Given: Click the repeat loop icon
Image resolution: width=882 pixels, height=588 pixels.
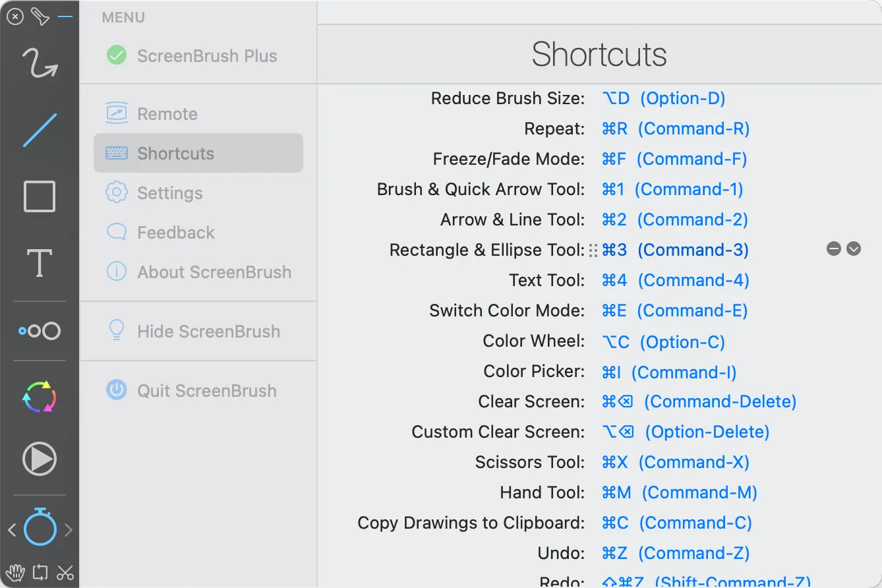Looking at the screenshot, I should (40, 572).
